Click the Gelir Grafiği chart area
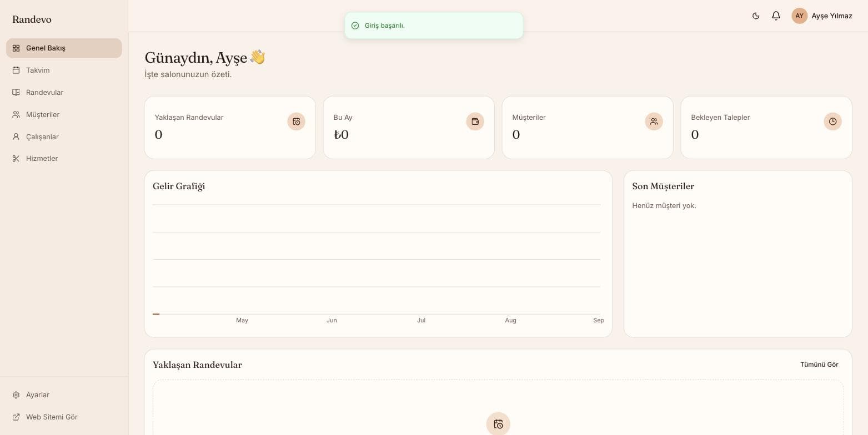 377,261
